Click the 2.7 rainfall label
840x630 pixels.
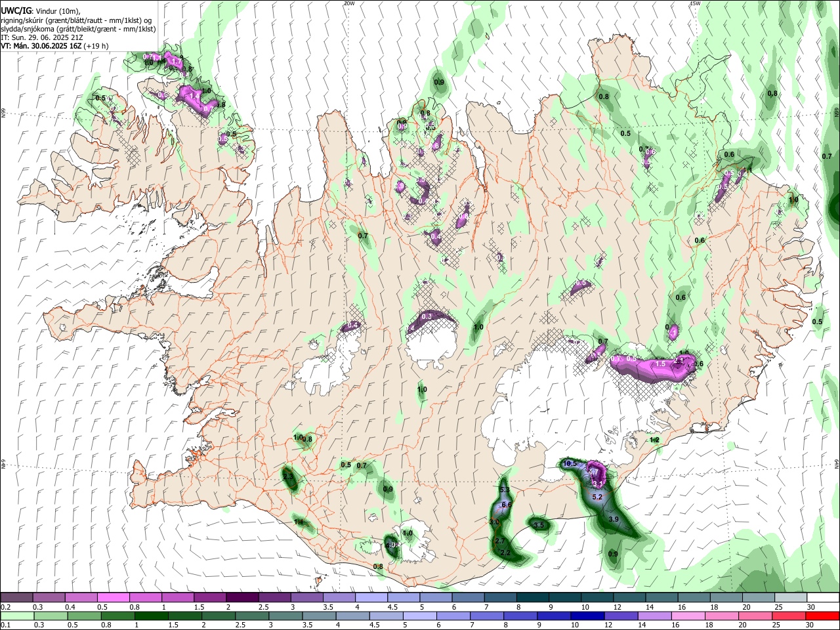(499, 541)
